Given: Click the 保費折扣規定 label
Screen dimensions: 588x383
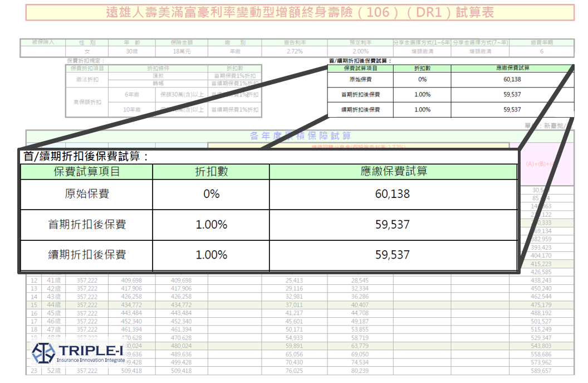Looking at the screenshot, I should (x=86, y=60).
